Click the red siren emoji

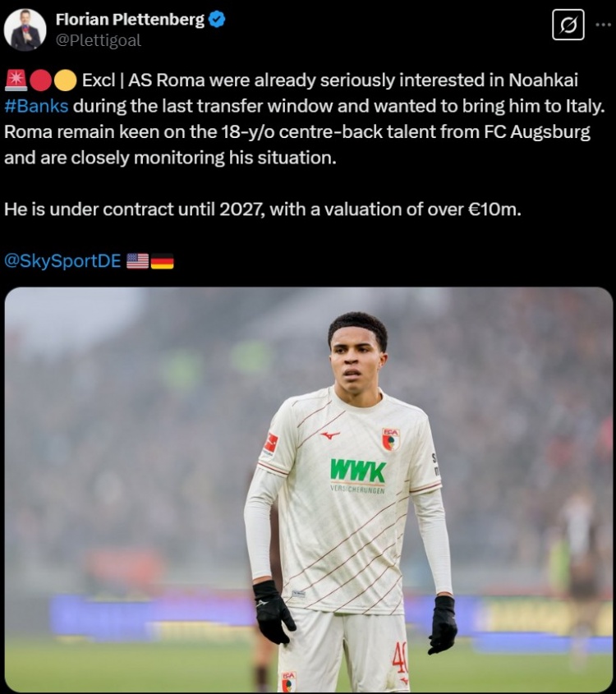coord(16,80)
